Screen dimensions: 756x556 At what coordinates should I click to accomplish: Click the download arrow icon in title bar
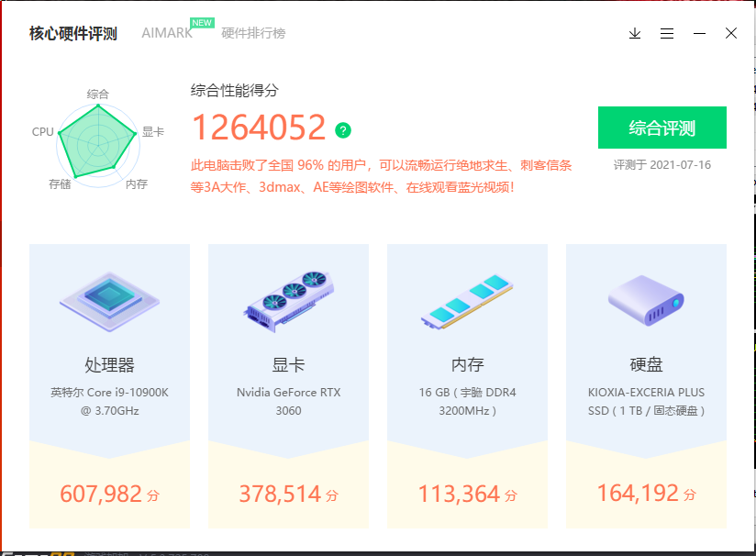[635, 33]
